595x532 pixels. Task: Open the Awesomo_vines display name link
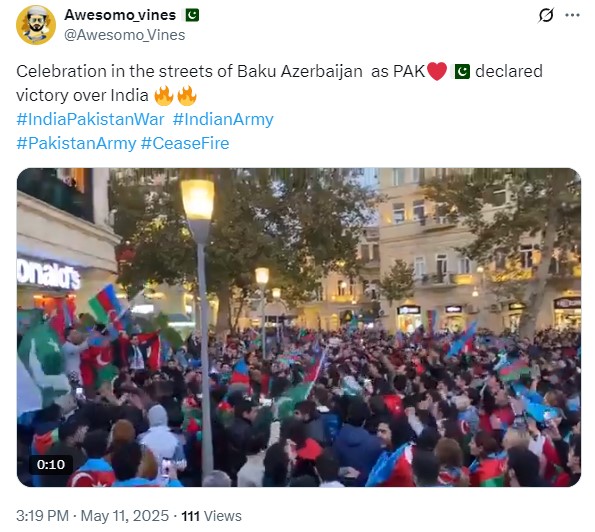(x=120, y=15)
